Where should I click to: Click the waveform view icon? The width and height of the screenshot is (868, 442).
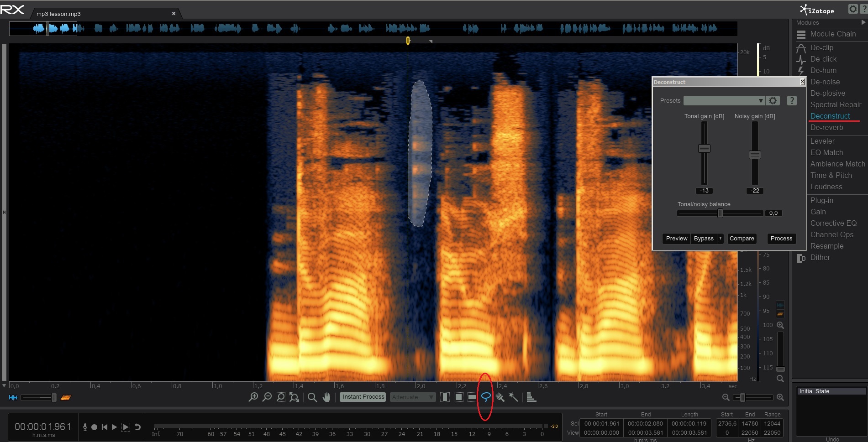[x=13, y=398]
